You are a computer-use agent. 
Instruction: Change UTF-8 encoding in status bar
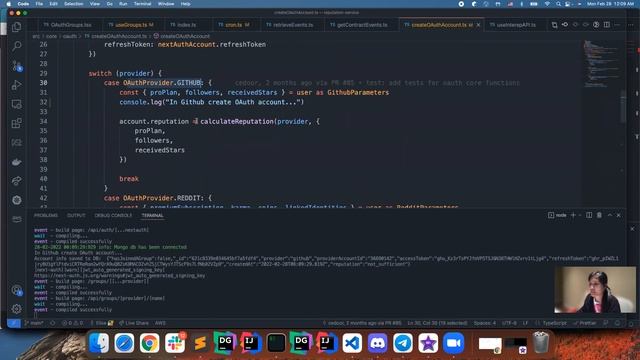(x=509, y=323)
